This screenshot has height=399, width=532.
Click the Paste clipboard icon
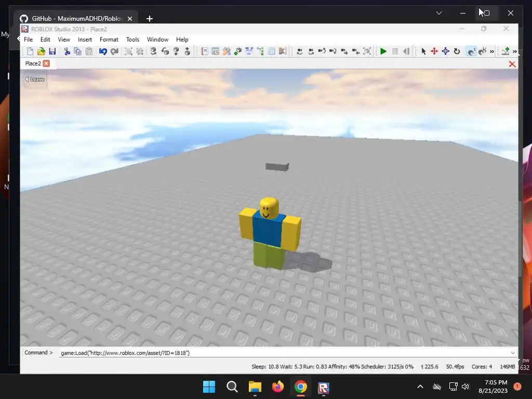tap(89, 51)
